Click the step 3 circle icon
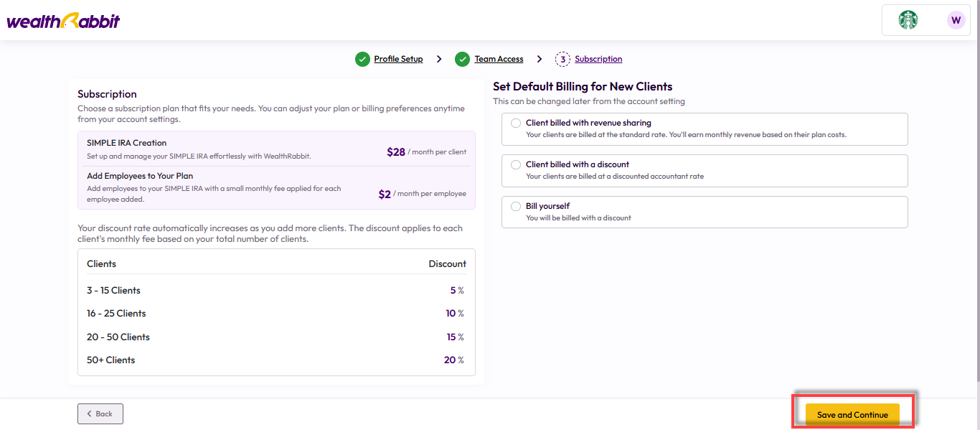This screenshot has height=430, width=980. (x=563, y=59)
